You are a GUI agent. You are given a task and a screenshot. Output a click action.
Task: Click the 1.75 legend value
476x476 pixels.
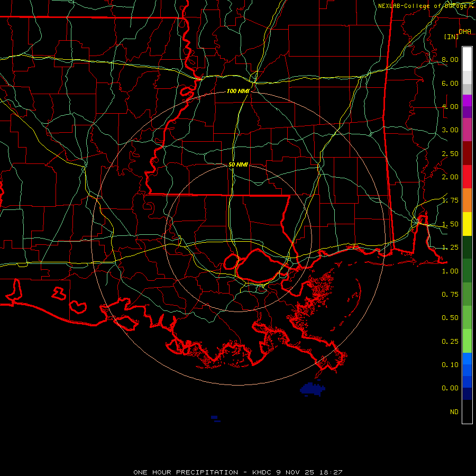(450, 200)
